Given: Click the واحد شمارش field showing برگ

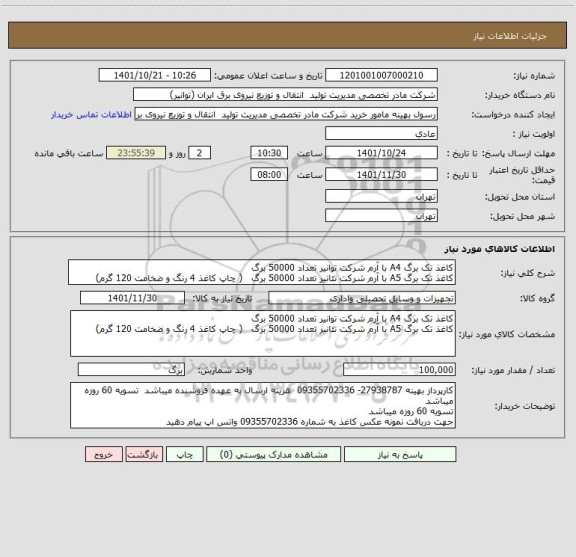Looking at the screenshot, I should click(x=131, y=370).
